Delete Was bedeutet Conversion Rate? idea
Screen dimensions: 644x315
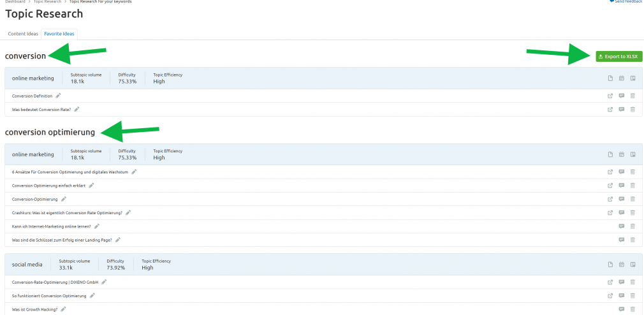coord(633,109)
